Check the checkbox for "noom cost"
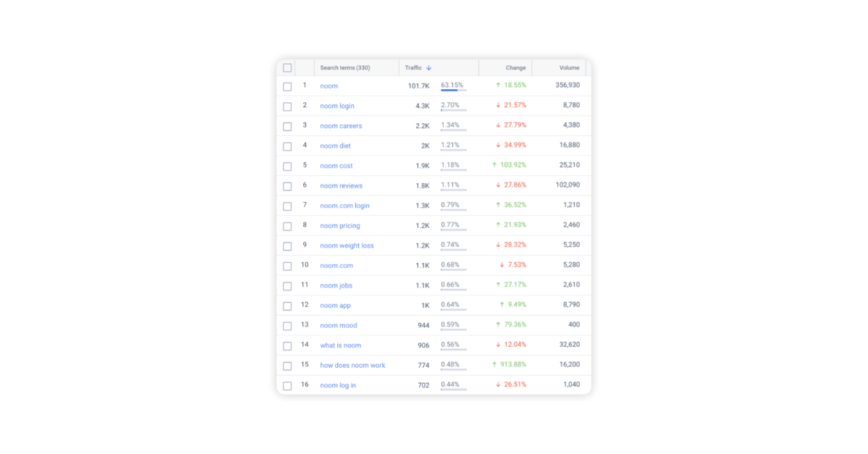This screenshot has height=454, width=868. point(287,166)
